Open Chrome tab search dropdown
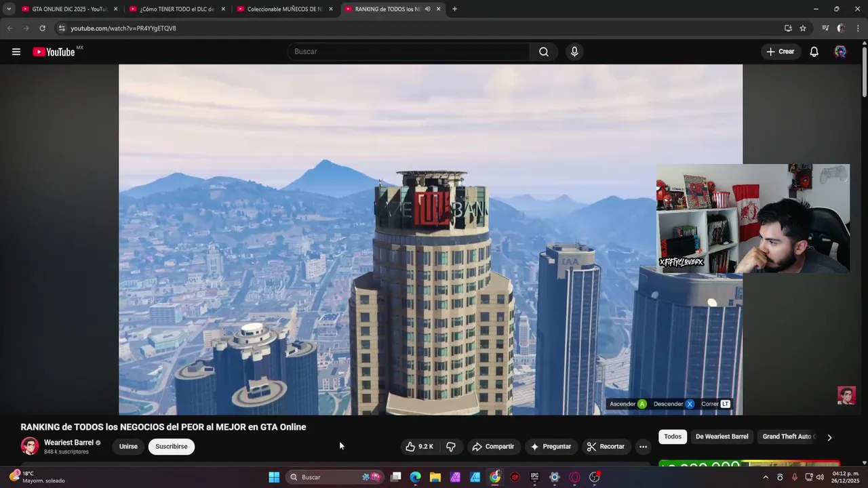Image resolution: width=868 pixels, height=488 pixels. click(x=9, y=9)
